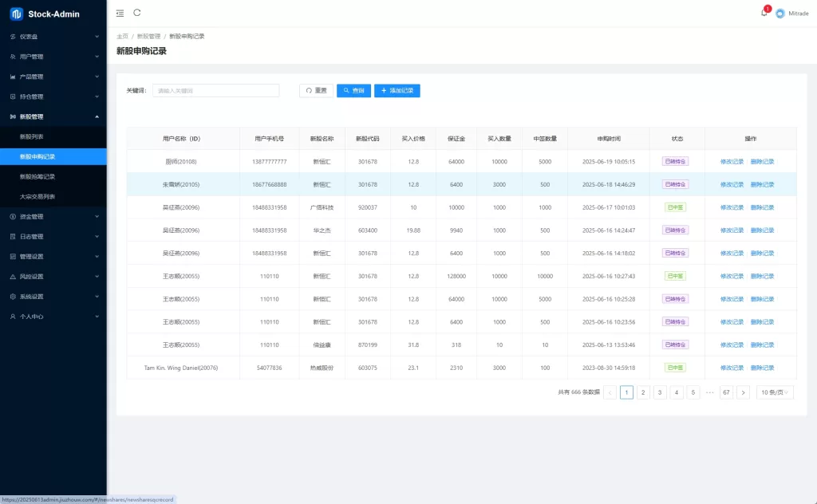817x504 pixels.
Task: Open 新股列表 submenu item
Action: [32, 136]
